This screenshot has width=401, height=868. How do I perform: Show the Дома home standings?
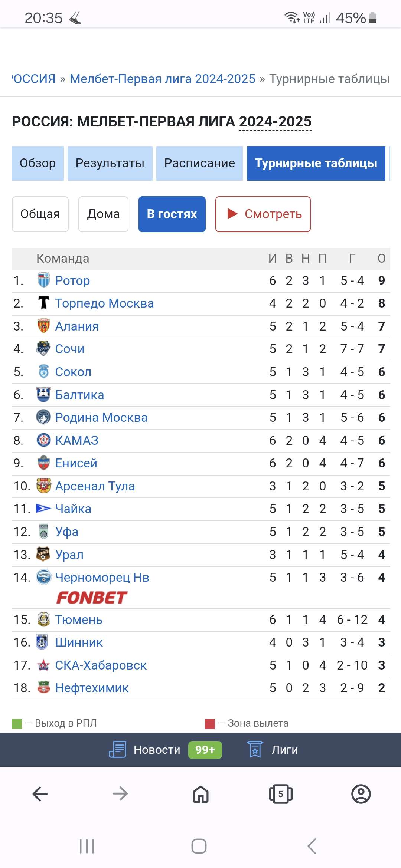click(x=103, y=214)
